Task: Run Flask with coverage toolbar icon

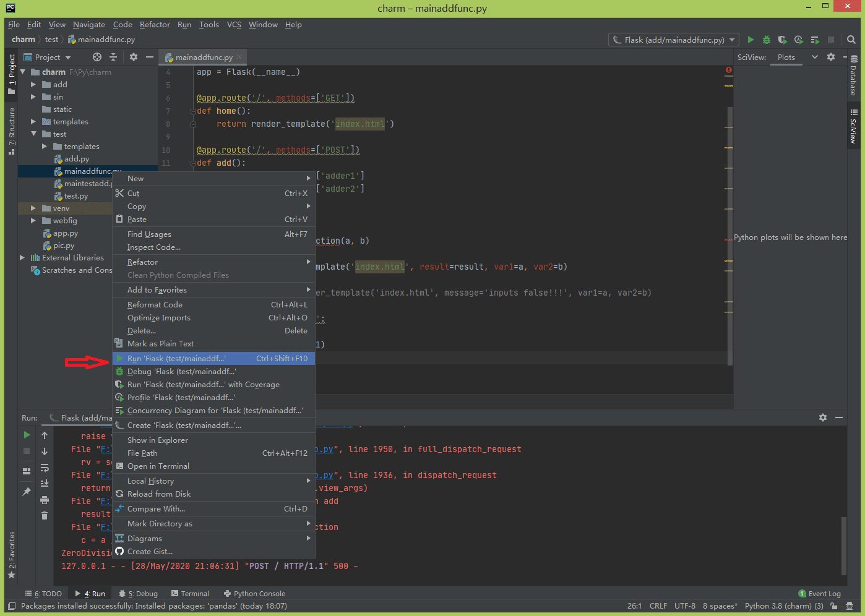Action: click(782, 40)
